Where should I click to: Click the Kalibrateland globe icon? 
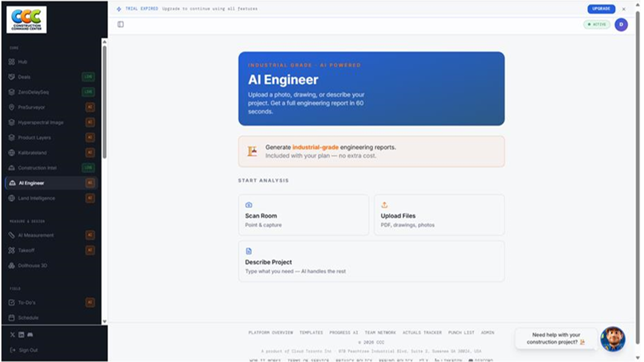click(x=12, y=153)
